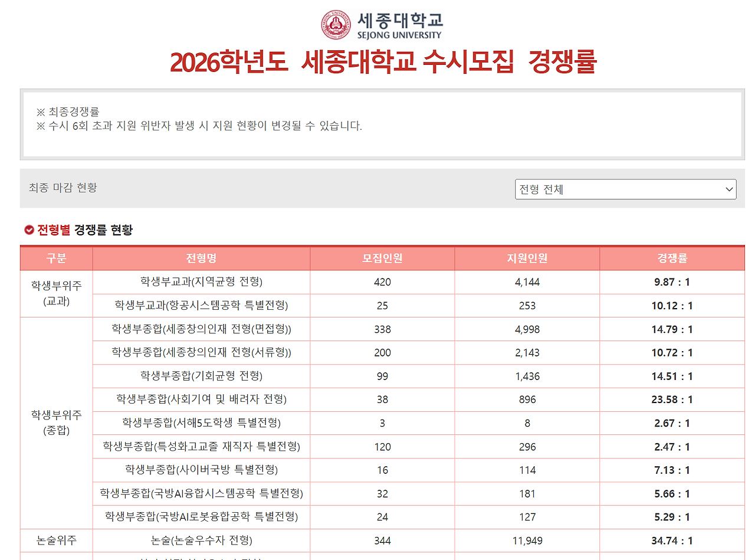
Task: Click the 10.12 : 1 ratio cell
Action: point(672,306)
